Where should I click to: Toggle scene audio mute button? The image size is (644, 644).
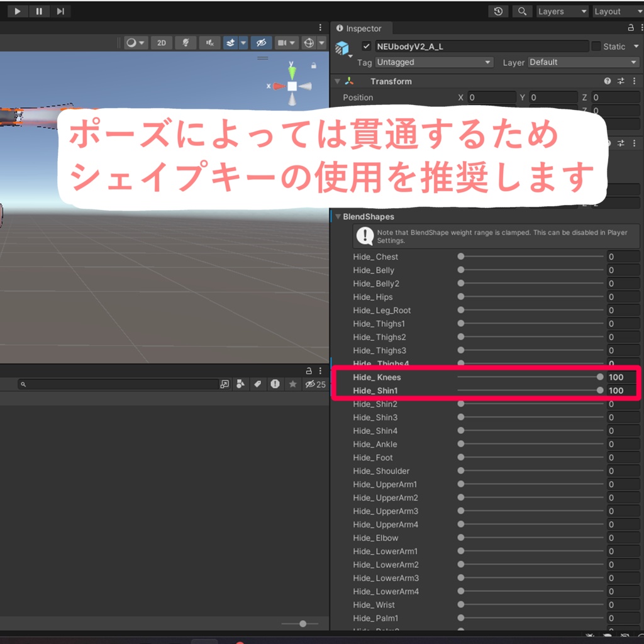coord(210,43)
